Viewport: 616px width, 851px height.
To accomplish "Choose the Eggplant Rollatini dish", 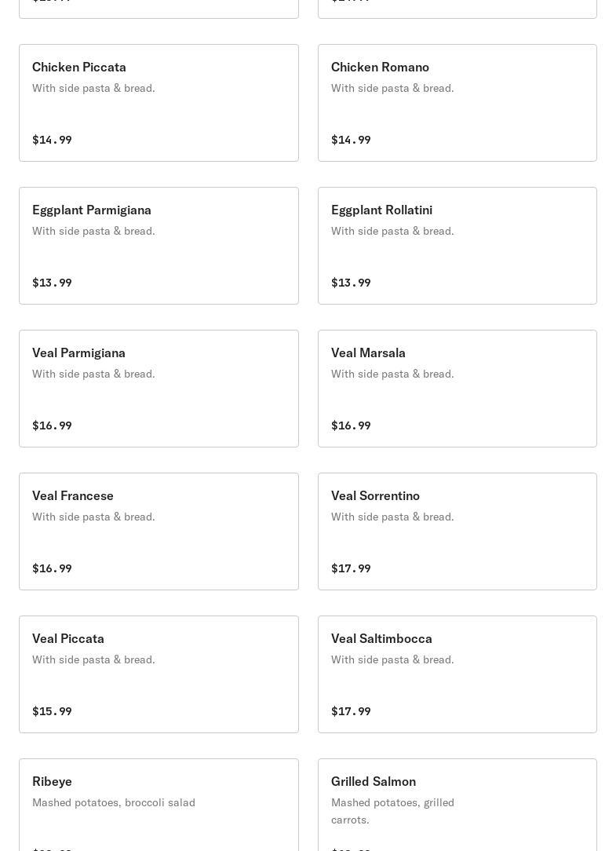I will click(457, 246).
